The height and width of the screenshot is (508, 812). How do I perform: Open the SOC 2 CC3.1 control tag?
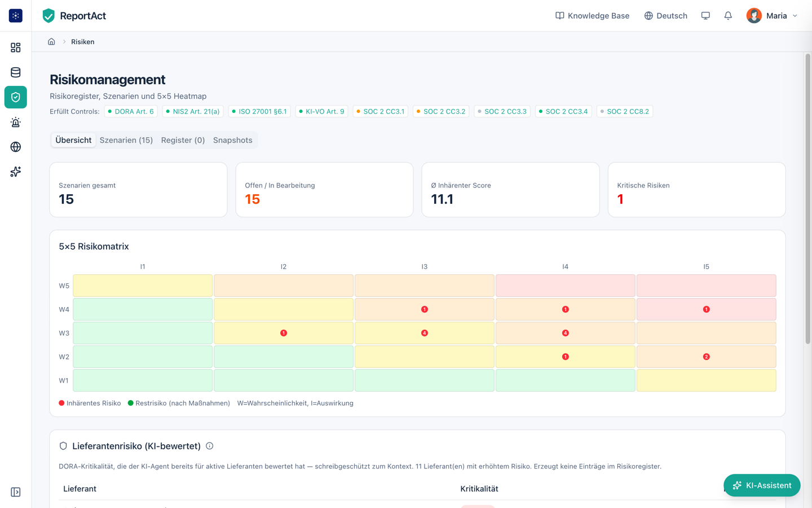[x=381, y=111]
